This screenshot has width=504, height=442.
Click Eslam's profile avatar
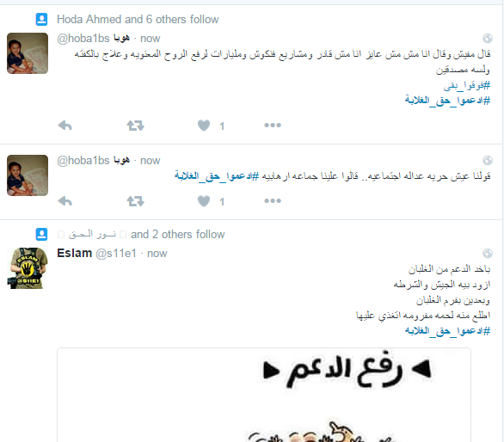(28, 268)
